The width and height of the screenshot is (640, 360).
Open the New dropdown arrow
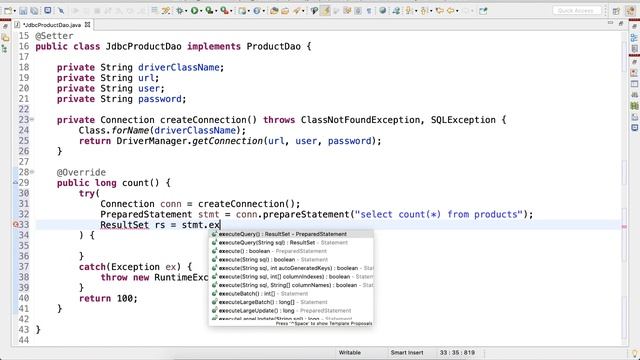tap(15, 11)
